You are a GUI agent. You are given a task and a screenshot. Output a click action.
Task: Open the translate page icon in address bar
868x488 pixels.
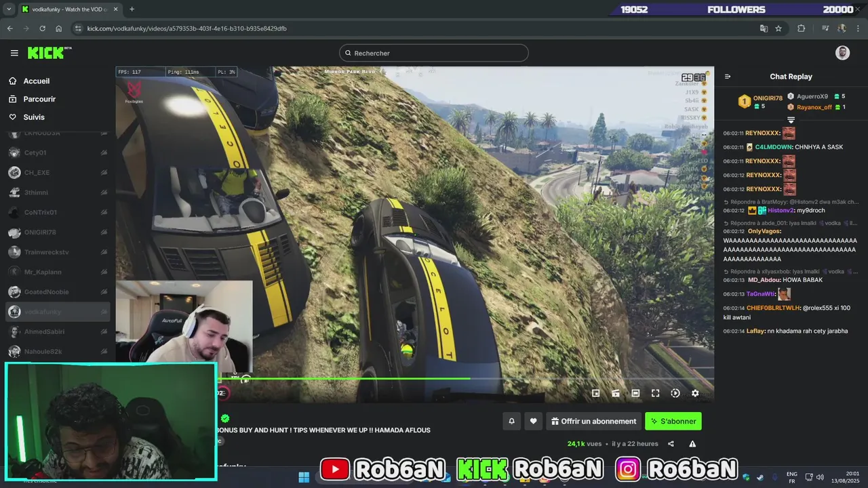764,28
